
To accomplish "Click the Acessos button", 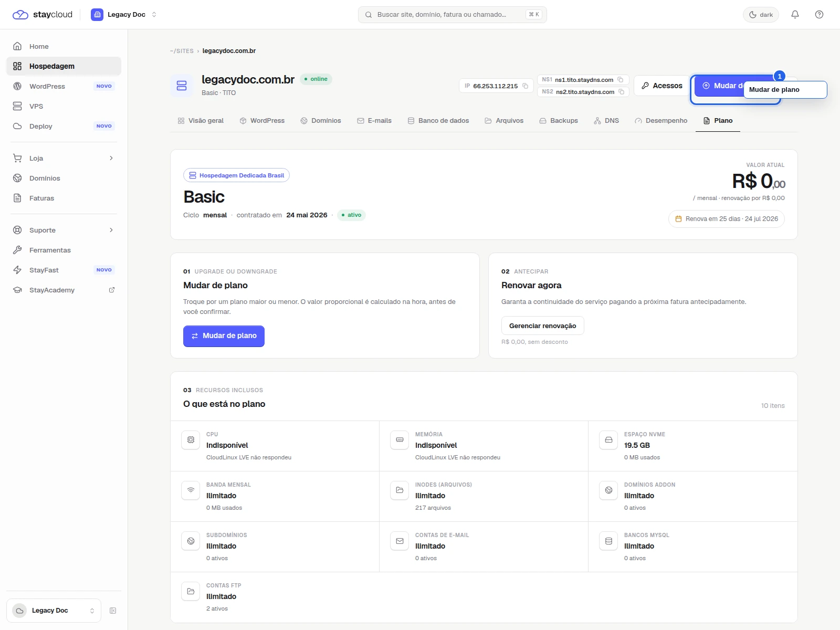I will [661, 86].
